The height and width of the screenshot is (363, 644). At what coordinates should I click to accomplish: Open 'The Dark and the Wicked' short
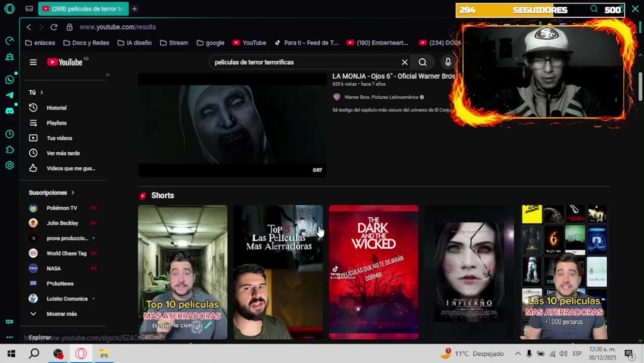373,272
